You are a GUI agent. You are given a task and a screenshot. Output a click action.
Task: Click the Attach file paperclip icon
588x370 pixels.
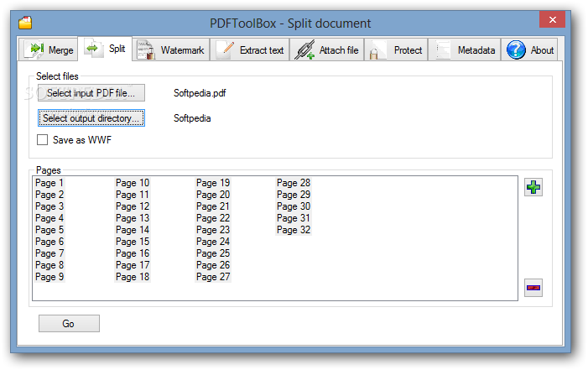(304, 50)
